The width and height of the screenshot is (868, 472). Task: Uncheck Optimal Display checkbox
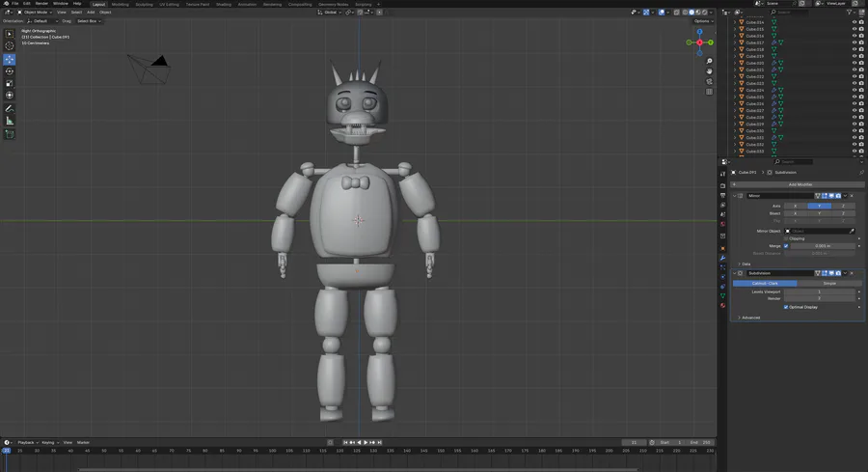[786, 307]
